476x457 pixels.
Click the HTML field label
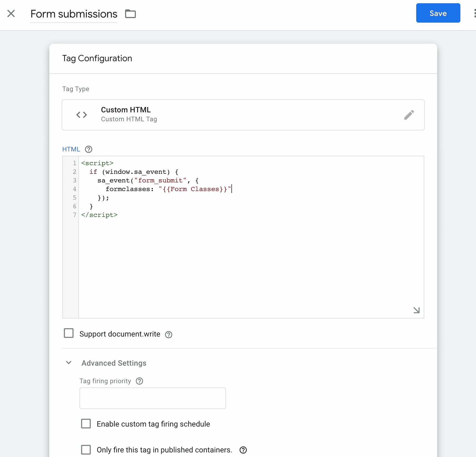click(71, 149)
